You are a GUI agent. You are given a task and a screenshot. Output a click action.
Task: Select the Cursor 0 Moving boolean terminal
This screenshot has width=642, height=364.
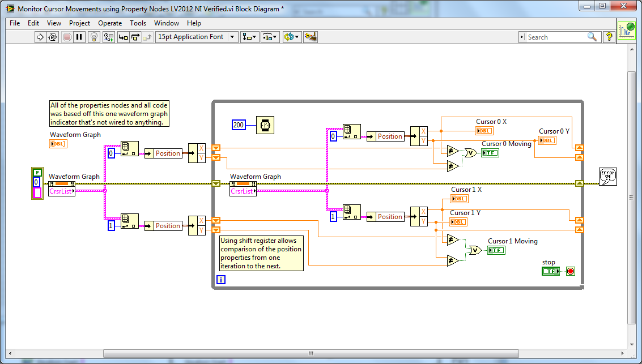pyautogui.click(x=490, y=153)
